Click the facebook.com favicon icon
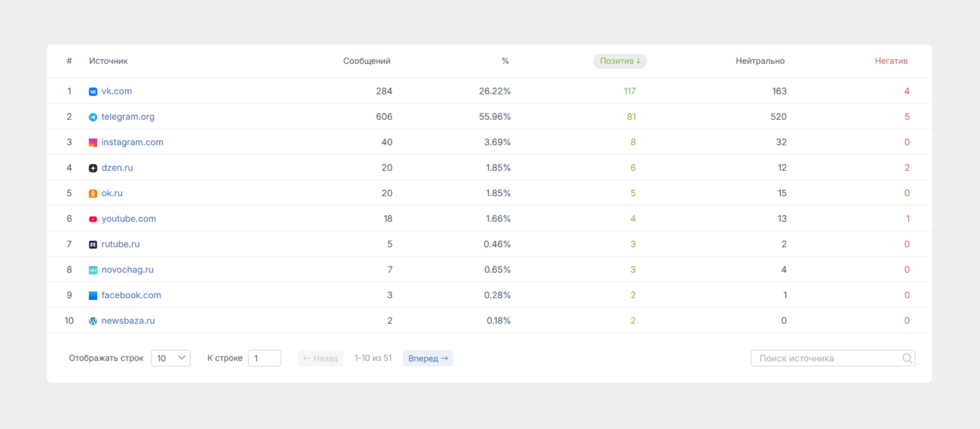 (x=93, y=295)
